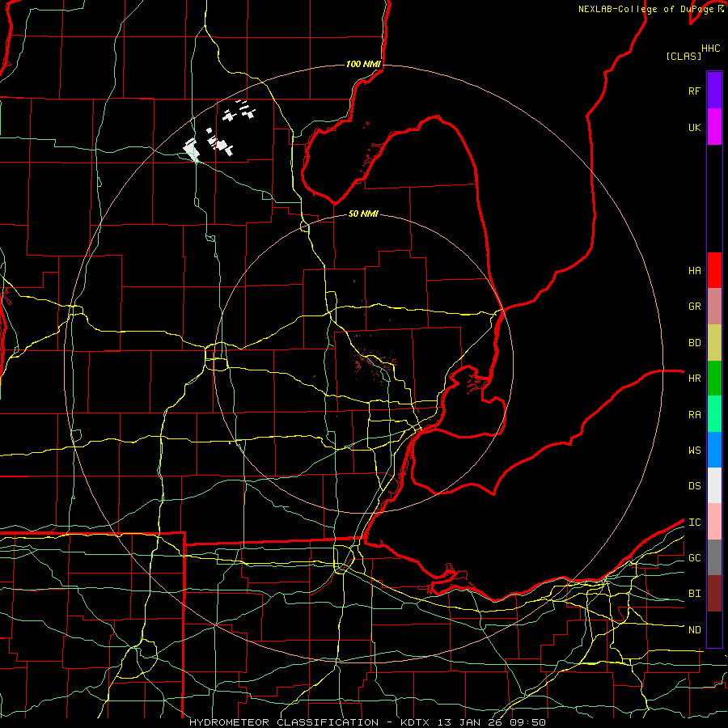Click the RF purple color swatch

pos(714,91)
